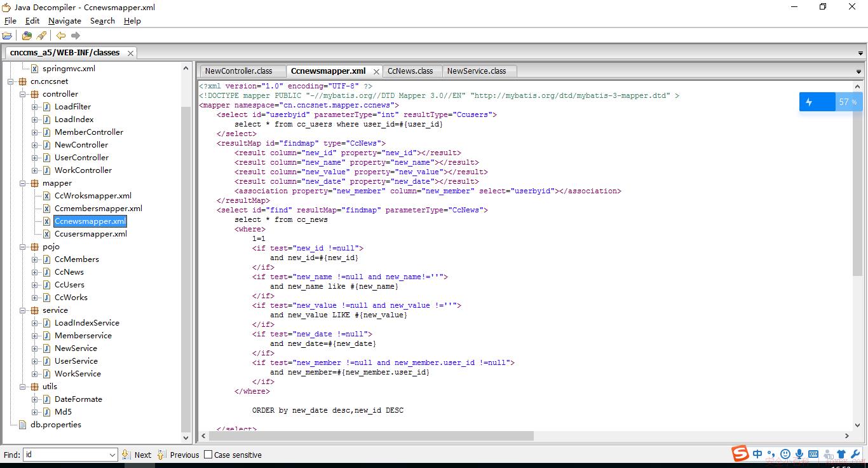The height and width of the screenshot is (468, 868).
Task: Open the Find history dropdown arrow
Action: pos(112,455)
